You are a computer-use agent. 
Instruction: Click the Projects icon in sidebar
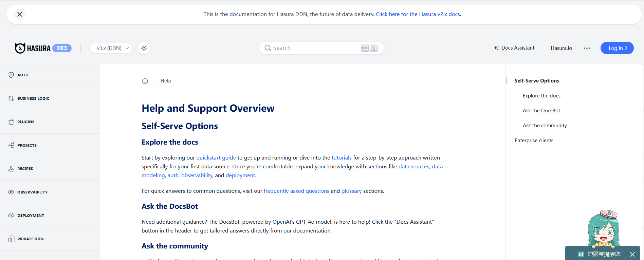point(11,145)
